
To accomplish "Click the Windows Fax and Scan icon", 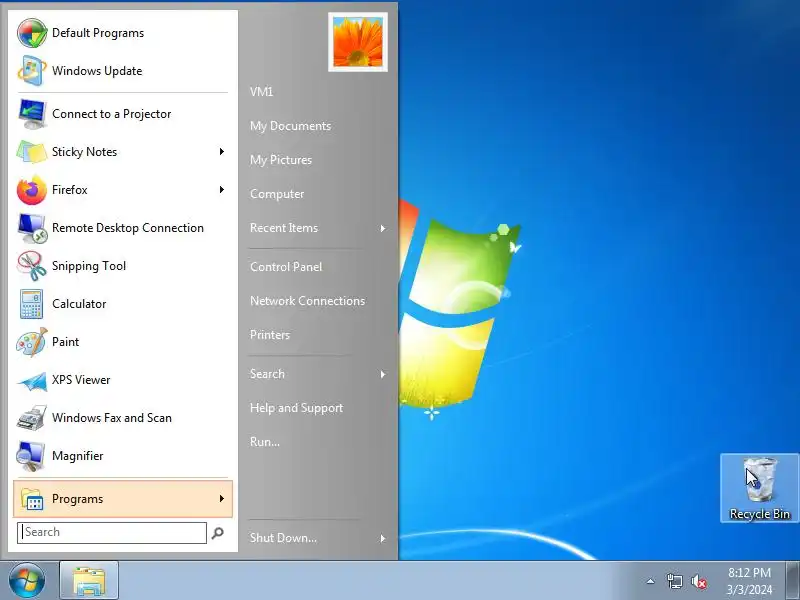I will point(32,418).
